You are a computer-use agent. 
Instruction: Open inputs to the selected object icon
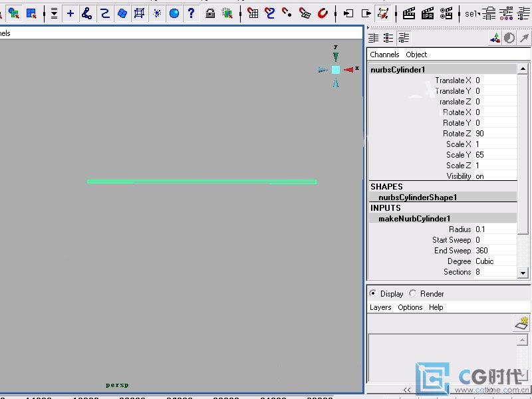tap(348, 13)
